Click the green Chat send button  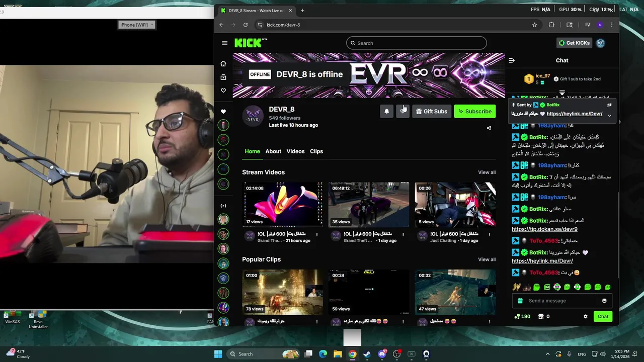point(603,316)
